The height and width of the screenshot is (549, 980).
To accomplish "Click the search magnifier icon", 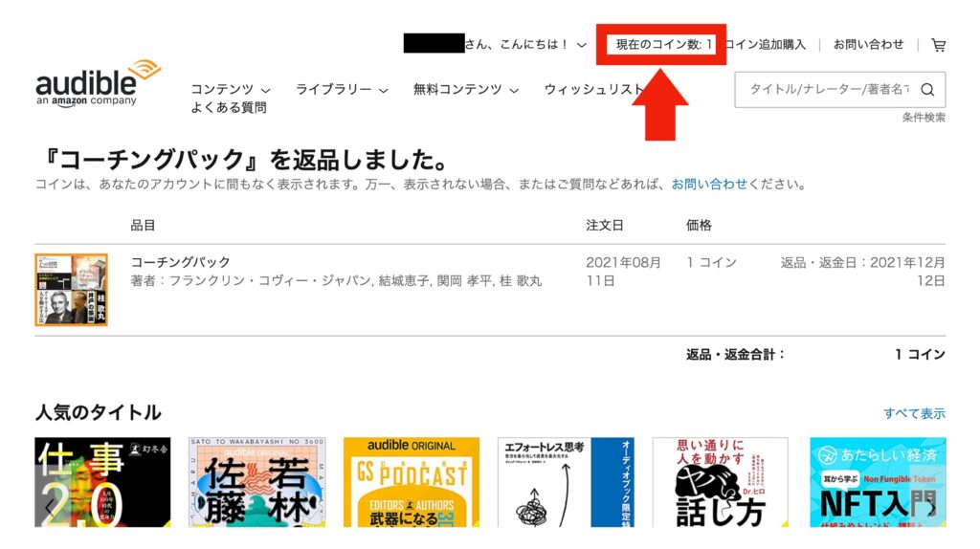I will [x=927, y=89].
